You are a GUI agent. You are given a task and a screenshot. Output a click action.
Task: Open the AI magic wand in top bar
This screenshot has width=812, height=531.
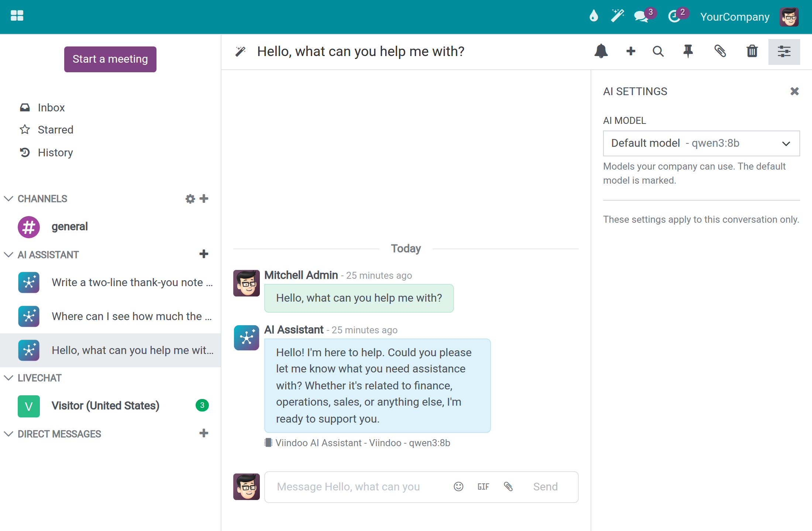point(617,16)
